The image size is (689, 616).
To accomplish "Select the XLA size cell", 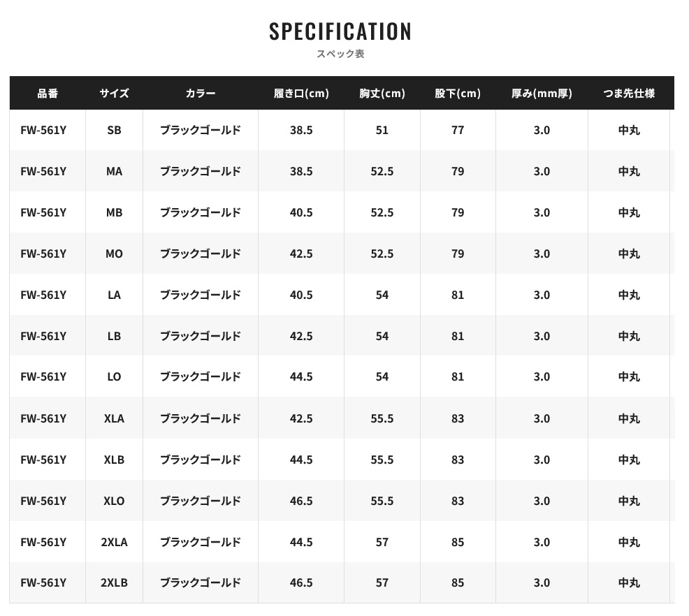I will pyautogui.click(x=114, y=418).
